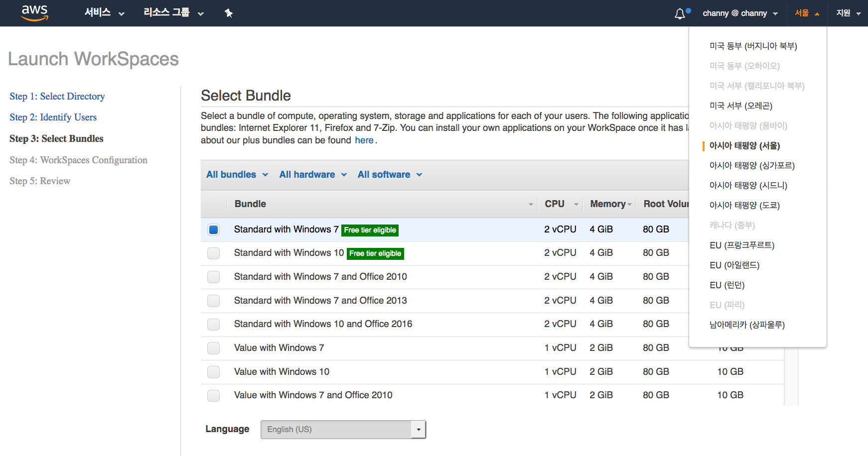Select the Standard with Windows 10 bundle checkbox

214,253
